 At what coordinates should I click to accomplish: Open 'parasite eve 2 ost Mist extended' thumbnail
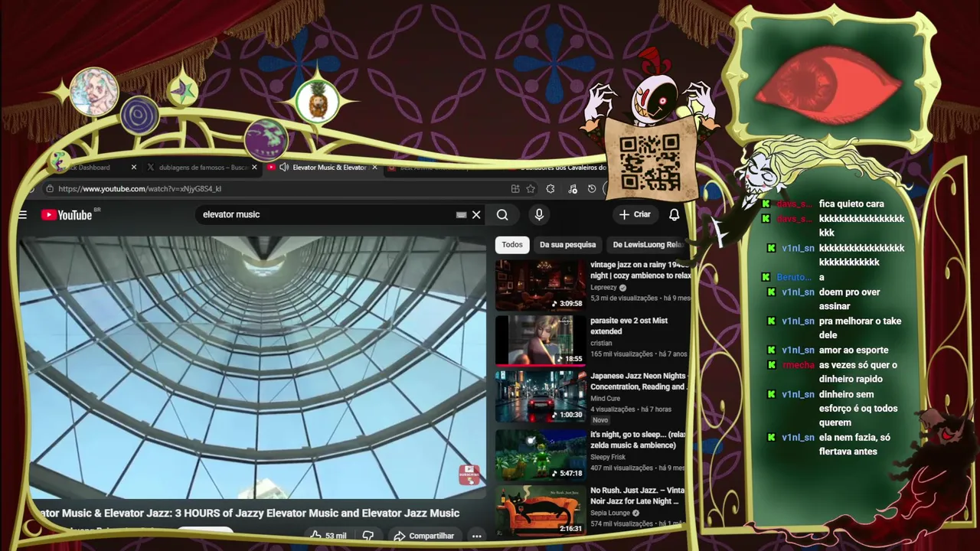(540, 341)
